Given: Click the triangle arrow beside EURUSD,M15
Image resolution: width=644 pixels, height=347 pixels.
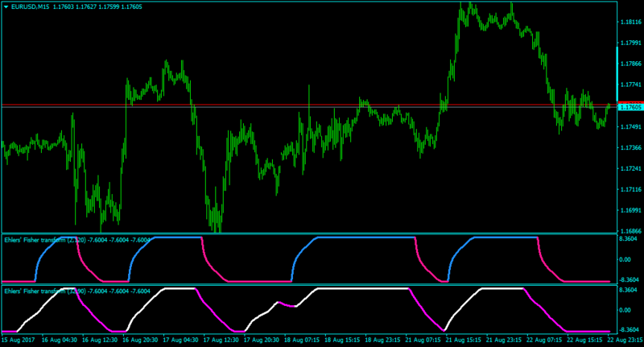Looking at the screenshot, I should point(6,7).
